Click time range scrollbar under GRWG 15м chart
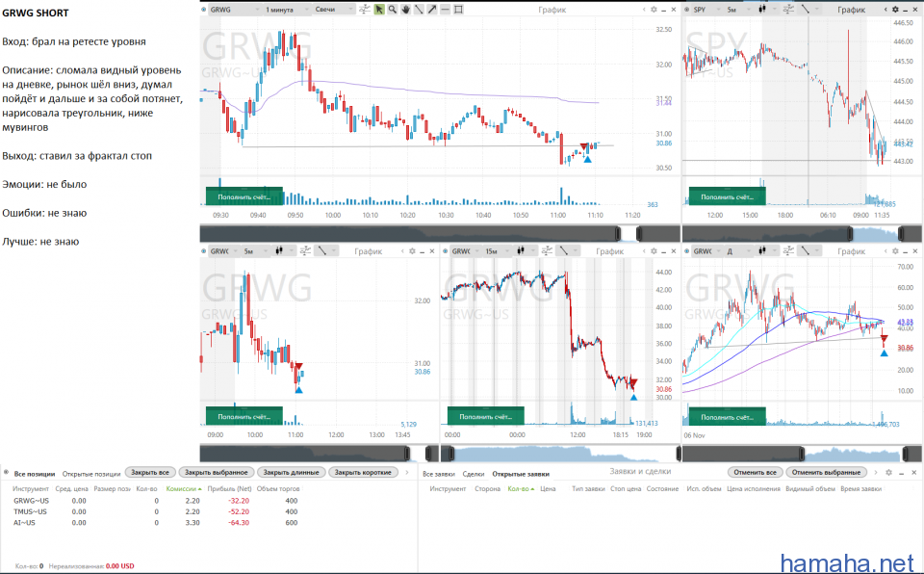The image size is (924, 574). click(x=560, y=454)
